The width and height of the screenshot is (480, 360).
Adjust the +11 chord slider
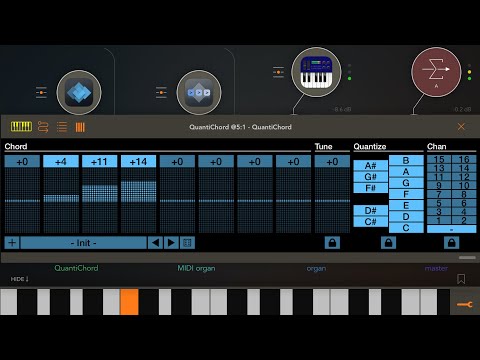coord(100,200)
